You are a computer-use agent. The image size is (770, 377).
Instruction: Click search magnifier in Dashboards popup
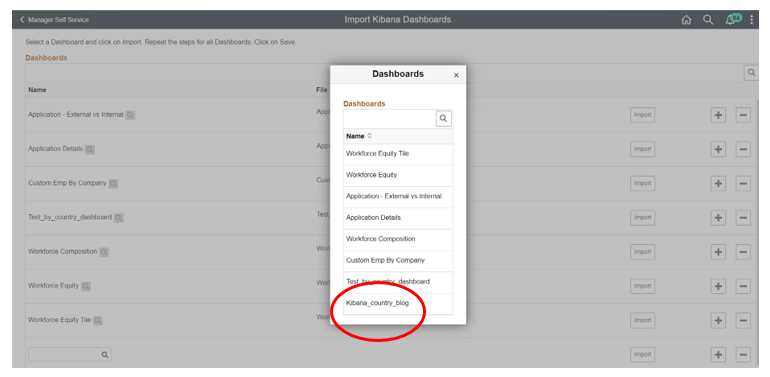[443, 118]
